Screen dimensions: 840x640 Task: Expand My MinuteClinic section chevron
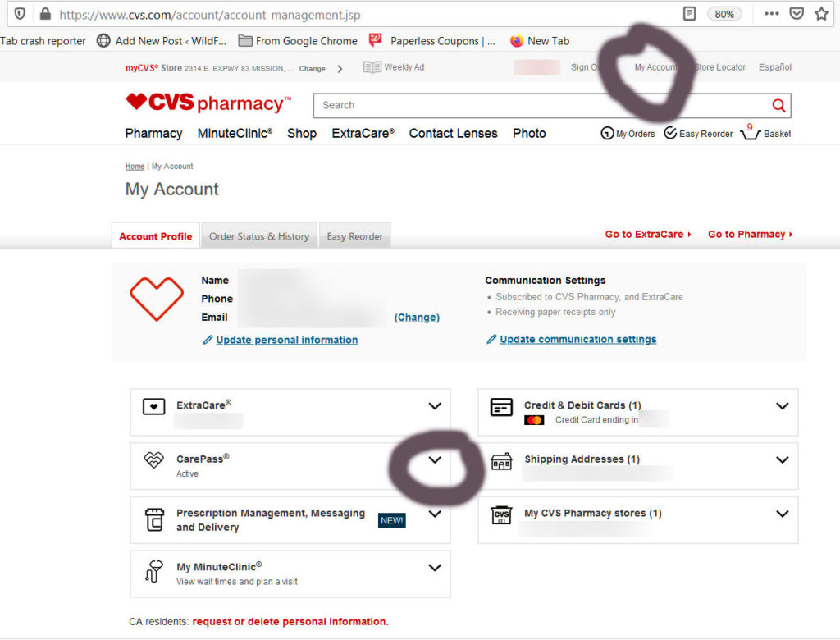click(x=435, y=567)
